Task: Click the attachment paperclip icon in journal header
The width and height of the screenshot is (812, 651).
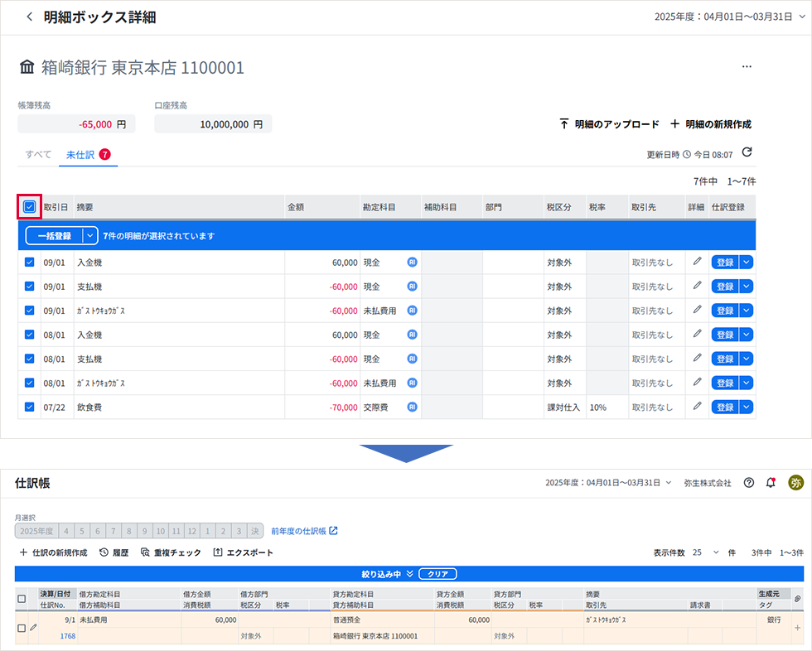Action: tap(797, 599)
